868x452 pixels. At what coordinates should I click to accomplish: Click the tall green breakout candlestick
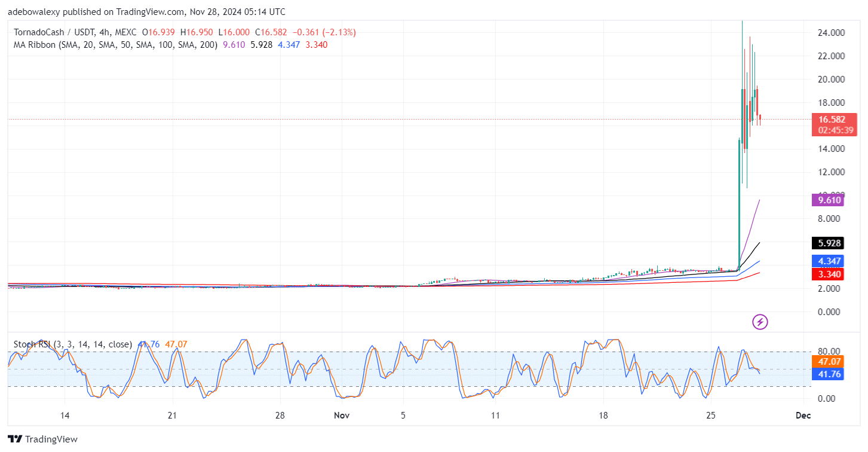739,203
